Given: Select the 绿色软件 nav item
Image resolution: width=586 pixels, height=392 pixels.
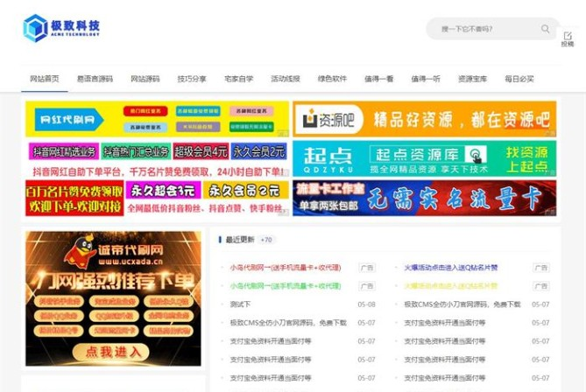Looking at the screenshot, I should 332,79.
